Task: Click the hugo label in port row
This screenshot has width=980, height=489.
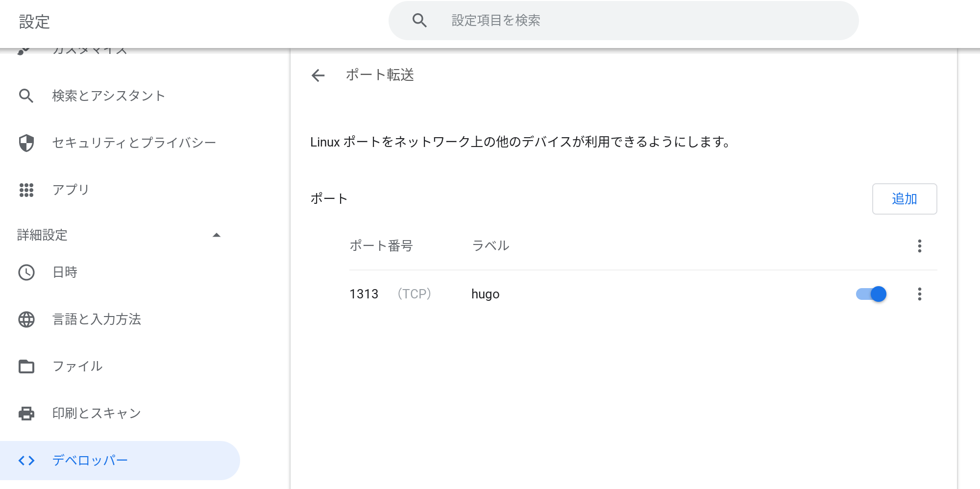Action: tap(485, 294)
